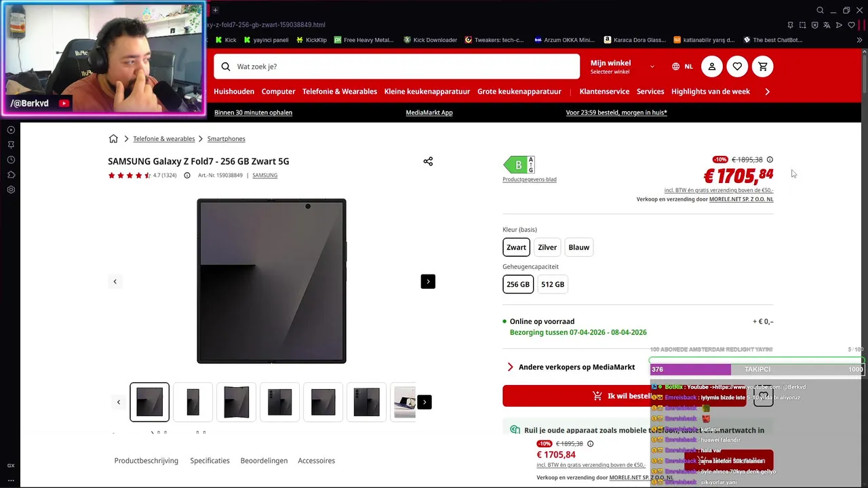Open Telefonie & Wearables menu category
Screen dimensions: 868x488
340,91
